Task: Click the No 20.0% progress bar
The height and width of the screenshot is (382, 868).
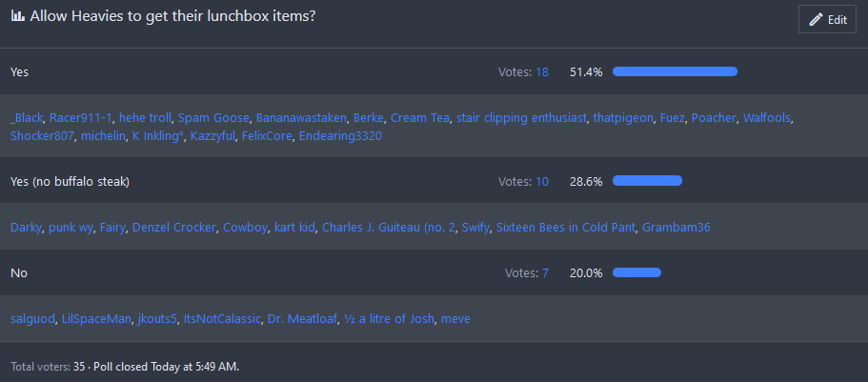Action: click(636, 272)
